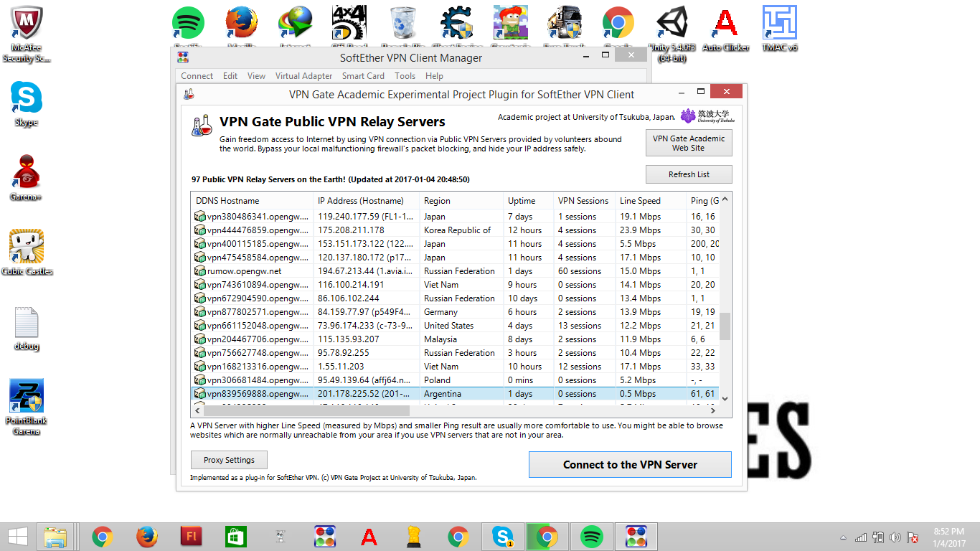The image size is (980, 551).
Task: Sort by the DDNS Hostname column header
Action: click(x=253, y=201)
